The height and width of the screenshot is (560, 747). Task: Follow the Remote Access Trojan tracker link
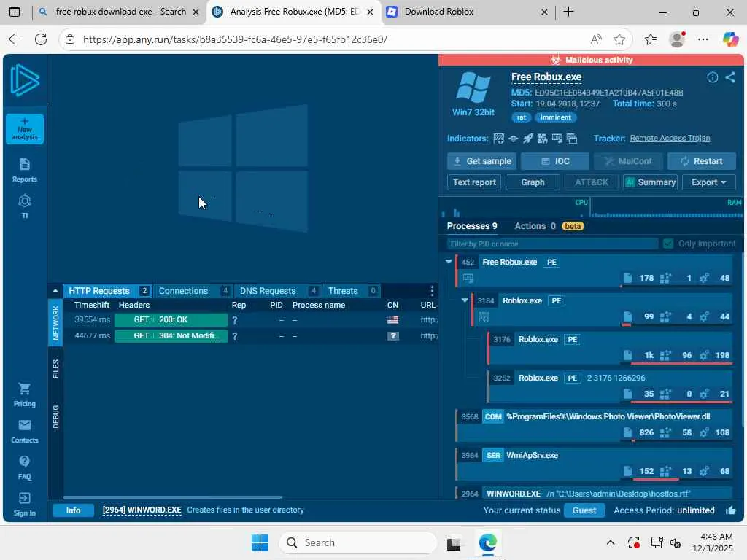(670, 138)
